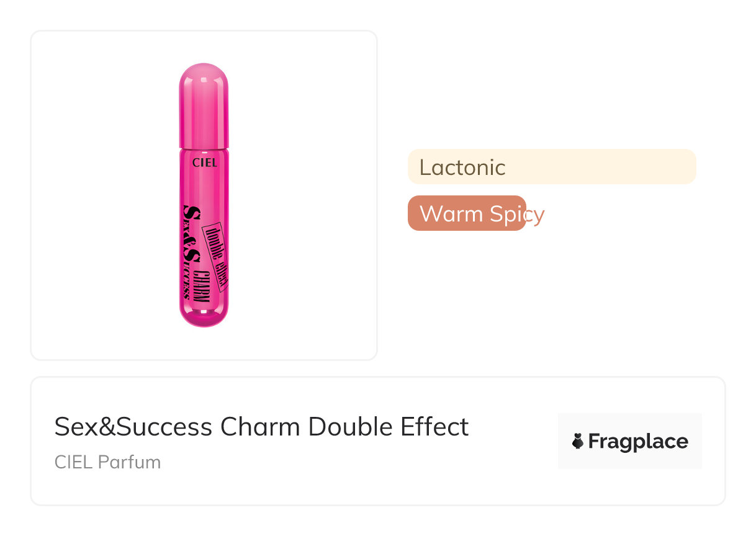Screen dimensions: 756x536
Task: Click the pink cap of the bottle
Action: pyautogui.click(x=204, y=105)
